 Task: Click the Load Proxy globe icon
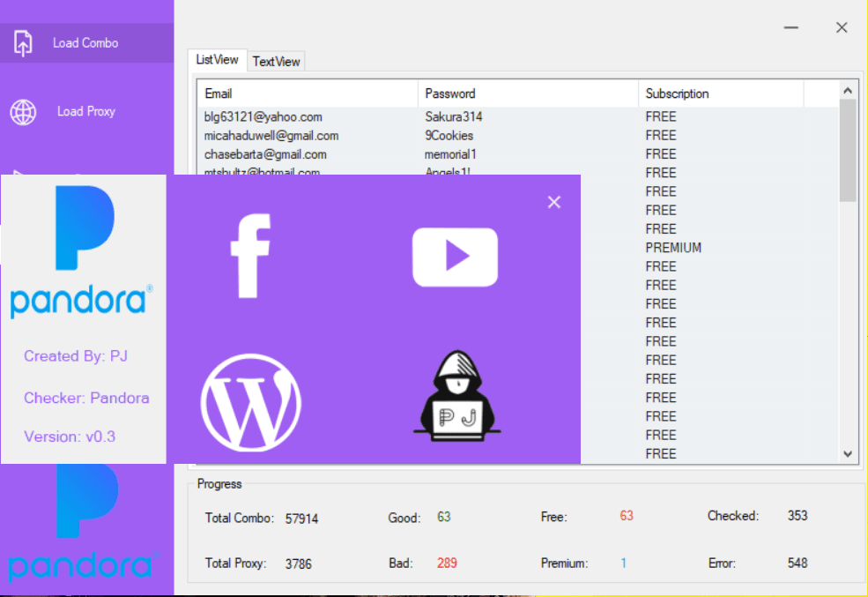23,112
